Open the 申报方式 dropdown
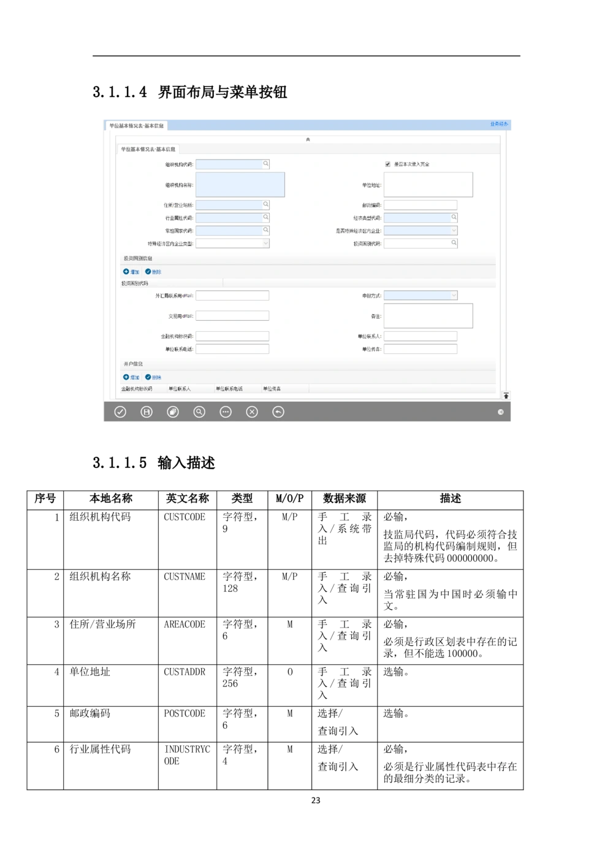 click(x=454, y=296)
